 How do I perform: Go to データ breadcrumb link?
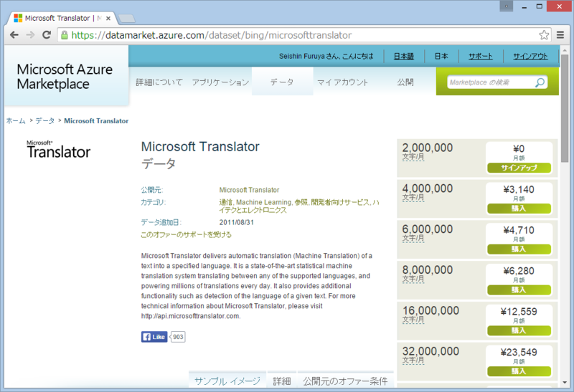pyautogui.click(x=44, y=120)
